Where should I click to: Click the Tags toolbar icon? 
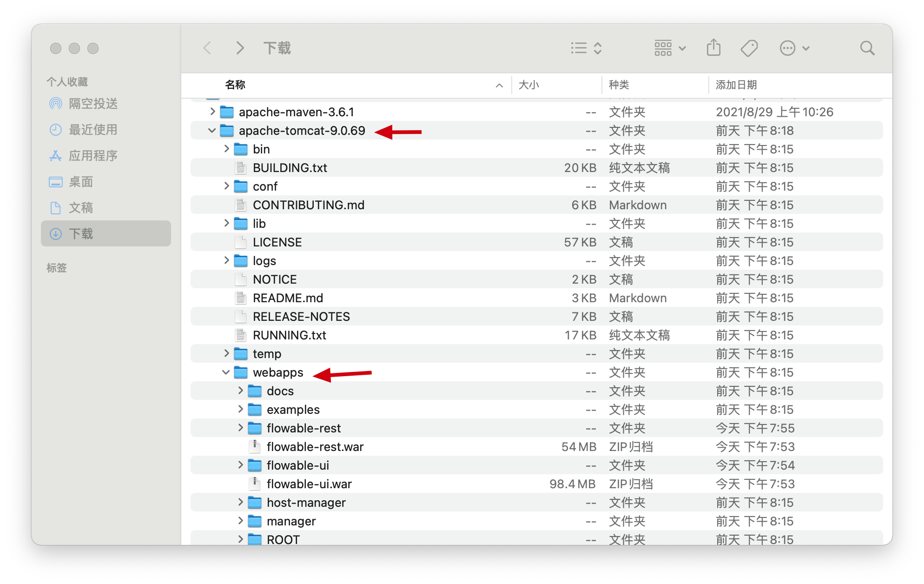(x=749, y=48)
